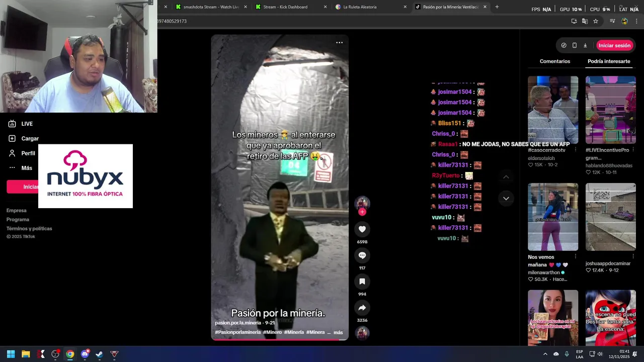Click the get-app phone icon
The height and width of the screenshot is (362, 644).
[x=575, y=45]
